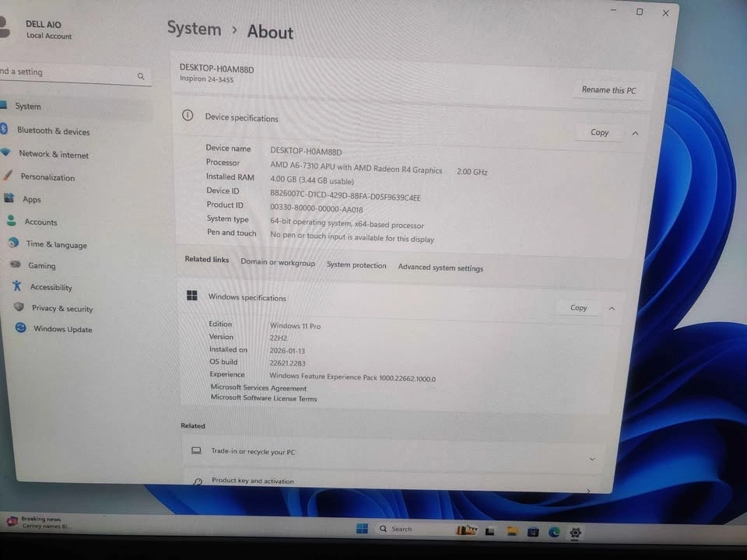Go to Network & internet settings
Image resolution: width=747 pixels, height=560 pixels.
click(54, 155)
